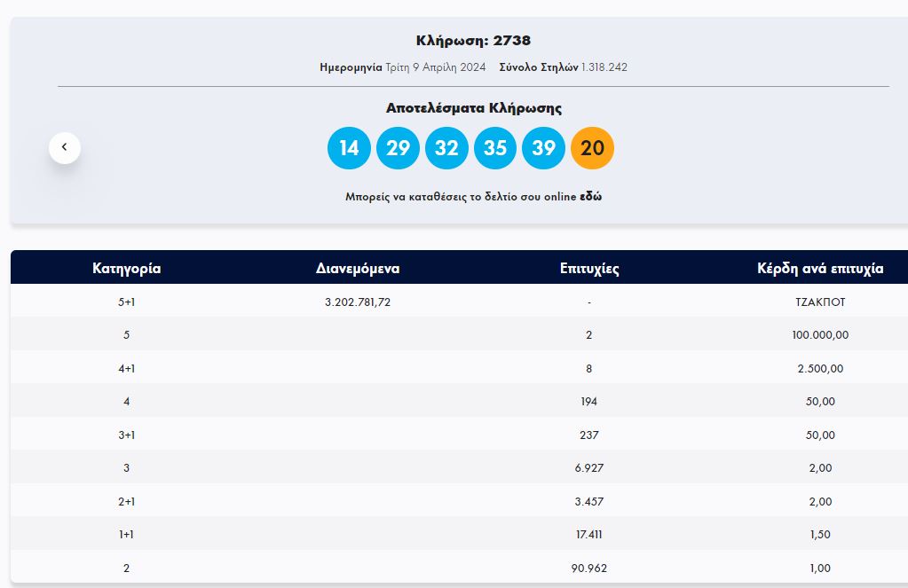Select the blue ball showing 32

(x=446, y=148)
